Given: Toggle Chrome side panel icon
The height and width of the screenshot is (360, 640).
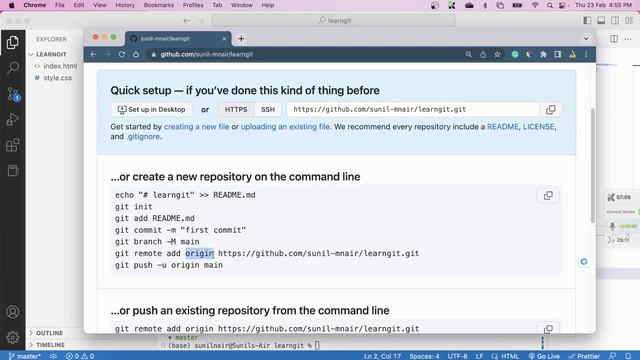Looking at the screenshot, I should (558, 54).
